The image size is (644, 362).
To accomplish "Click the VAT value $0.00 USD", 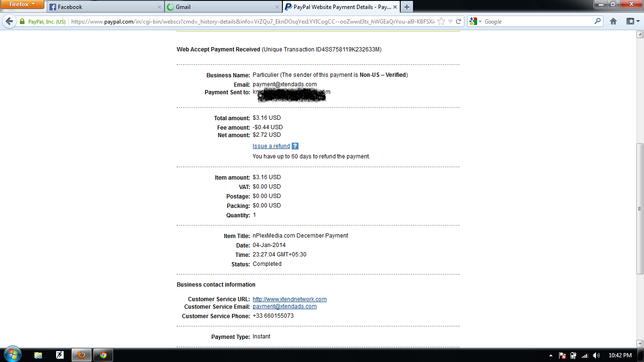I will click(267, 187).
